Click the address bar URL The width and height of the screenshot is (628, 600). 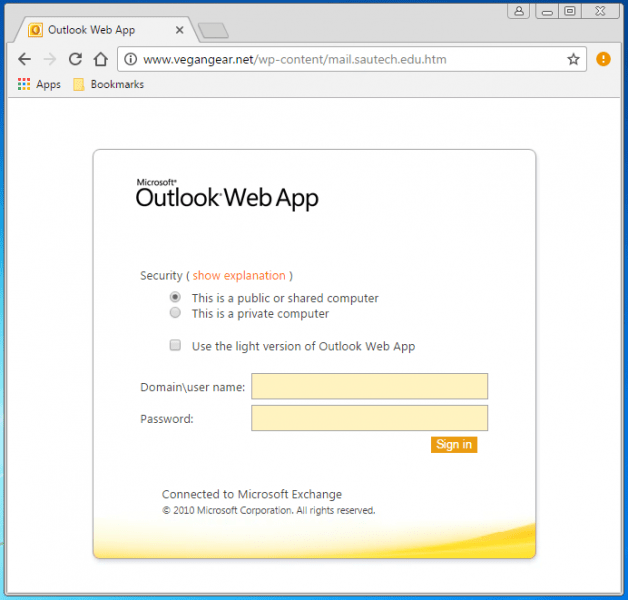click(x=295, y=59)
